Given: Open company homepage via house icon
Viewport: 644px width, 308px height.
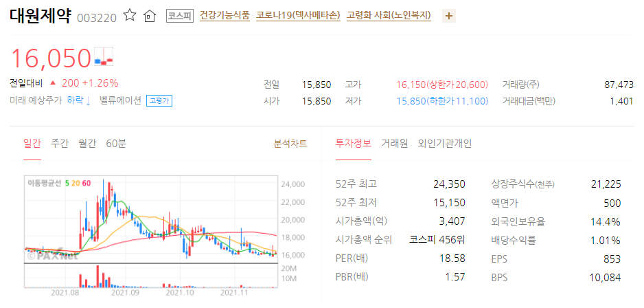Looking at the screenshot, I should 150,16.
